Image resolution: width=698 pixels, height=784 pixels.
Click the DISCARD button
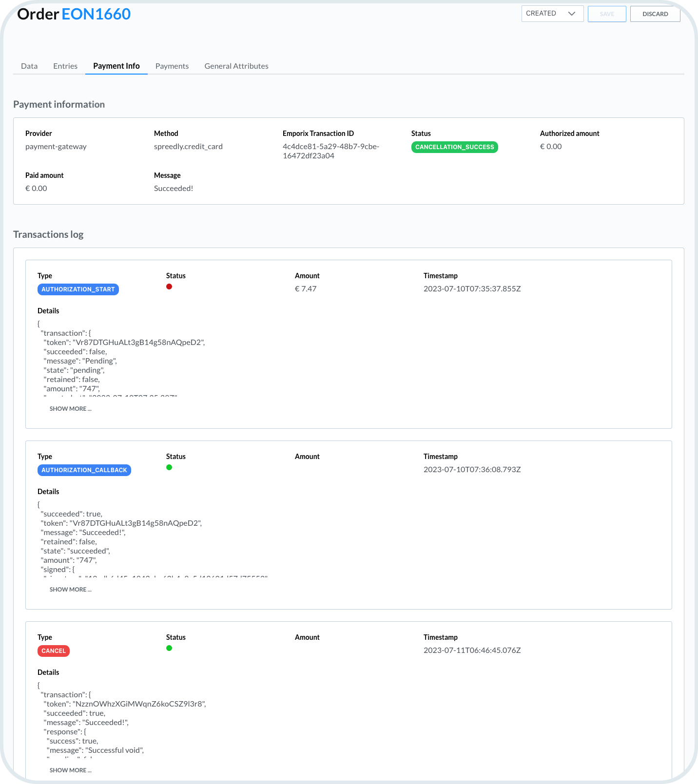point(655,14)
